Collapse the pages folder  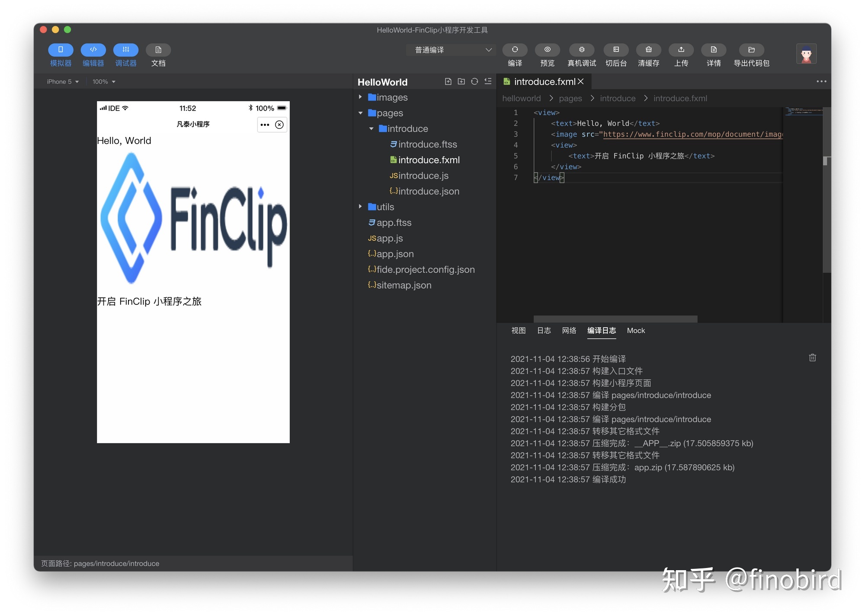[x=360, y=113]
